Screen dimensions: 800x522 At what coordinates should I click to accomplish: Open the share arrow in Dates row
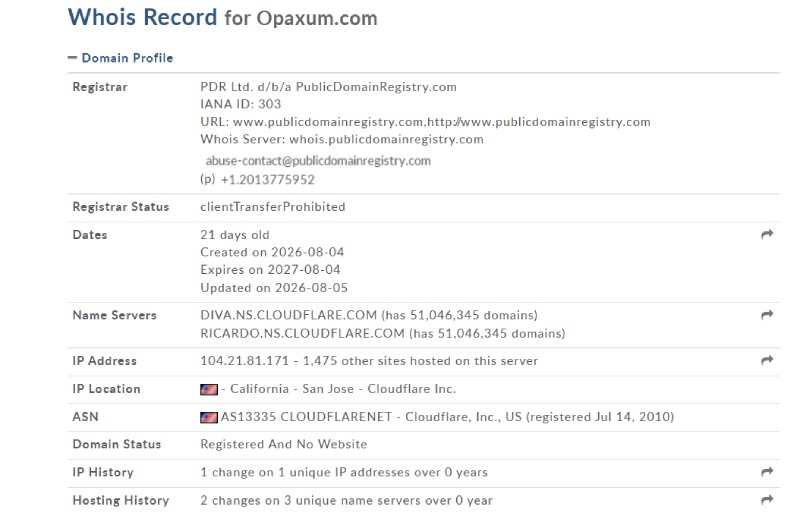click(767, 235)
